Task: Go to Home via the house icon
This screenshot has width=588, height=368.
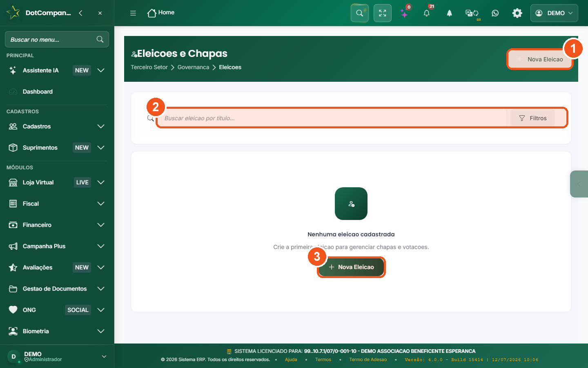Action: 152,13
